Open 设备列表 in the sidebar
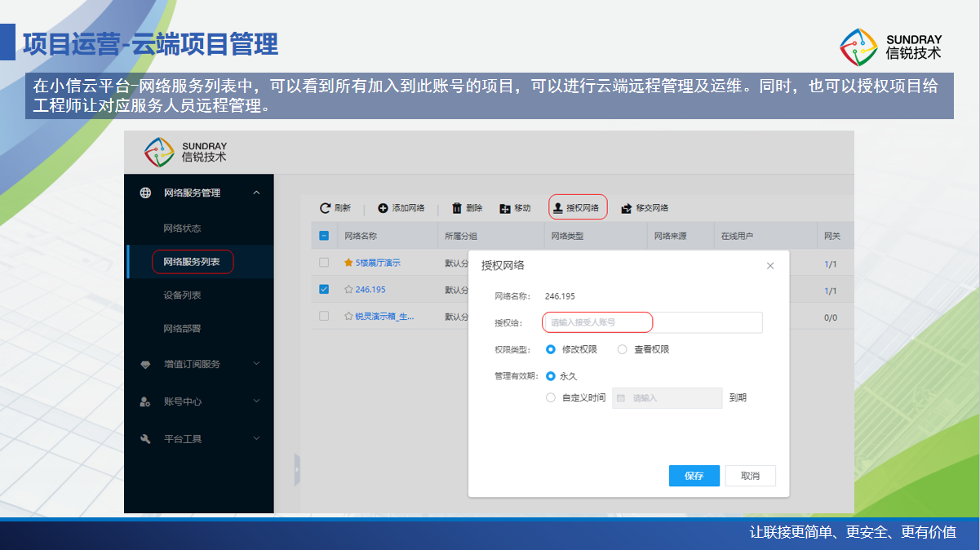980x550 pixels. coord(182,295)
